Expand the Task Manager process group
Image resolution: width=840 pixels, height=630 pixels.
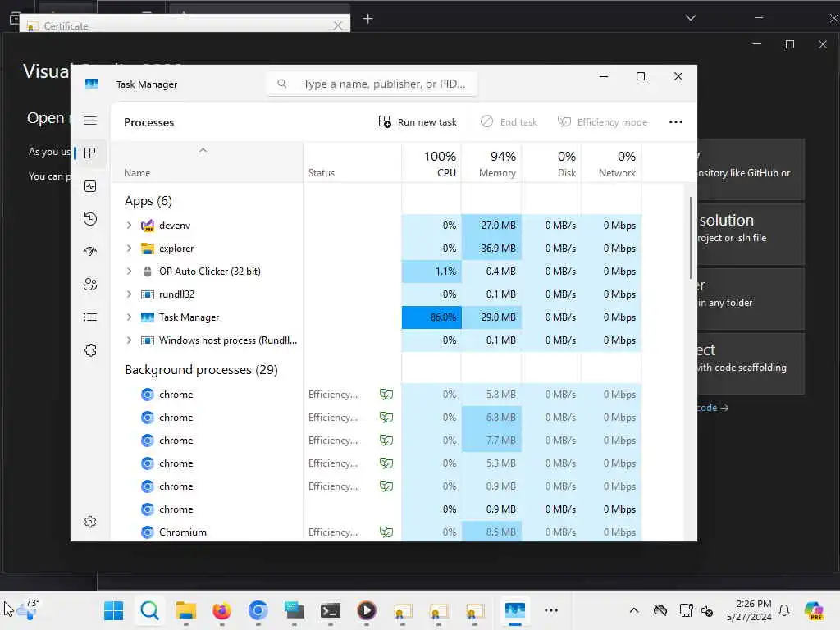(x=129, y=317)
